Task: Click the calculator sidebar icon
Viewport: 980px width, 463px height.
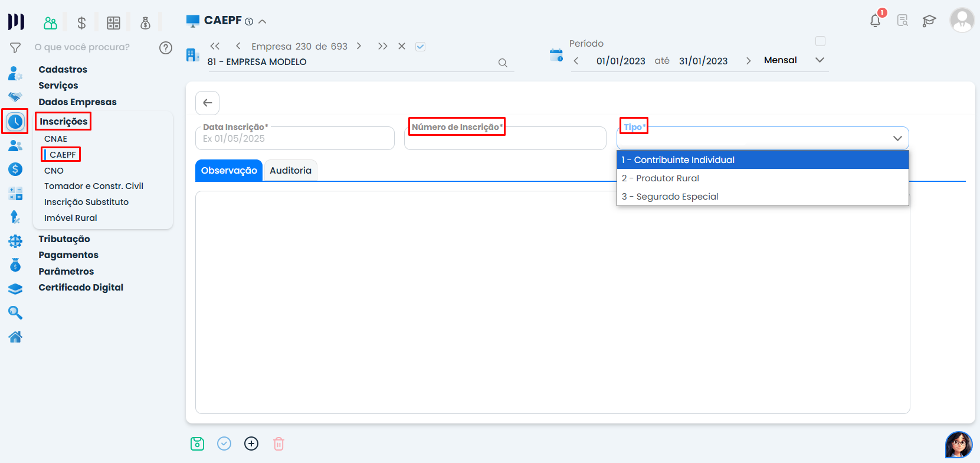Action: [15, 193]
